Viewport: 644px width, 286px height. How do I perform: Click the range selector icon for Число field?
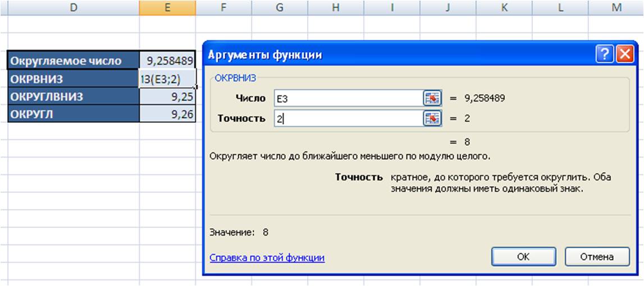tap(432, 98)
